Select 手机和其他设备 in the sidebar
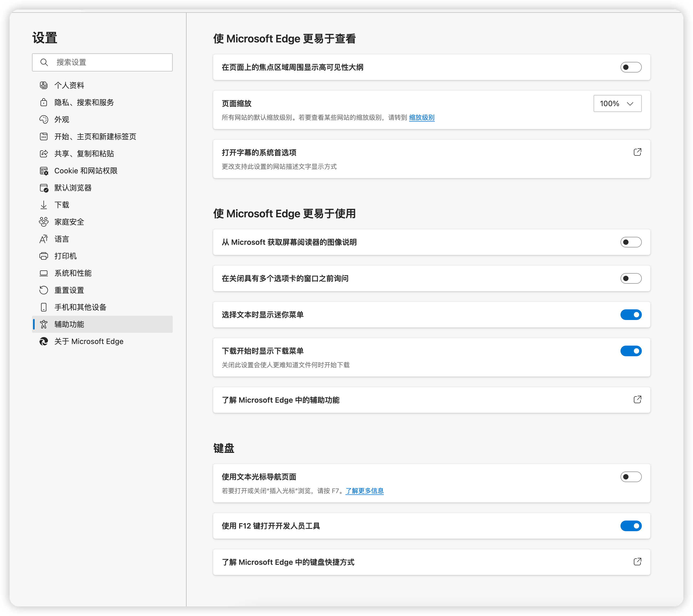Viewport: 693px width, 616px height. 102,307
